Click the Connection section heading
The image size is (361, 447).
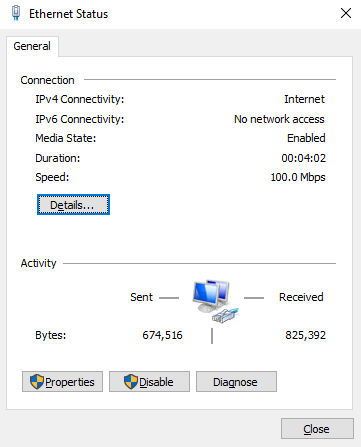[47, 80]
